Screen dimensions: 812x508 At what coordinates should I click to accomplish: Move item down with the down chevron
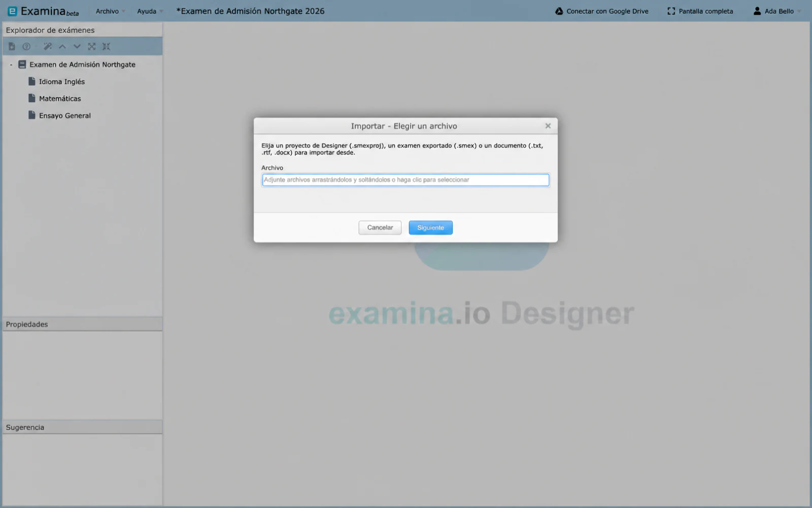(77, 46)
